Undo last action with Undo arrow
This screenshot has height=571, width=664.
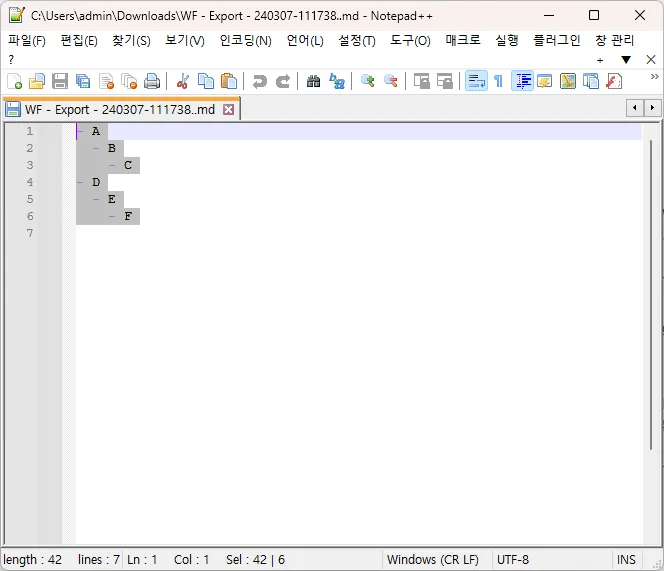click(x=260, y=81)
